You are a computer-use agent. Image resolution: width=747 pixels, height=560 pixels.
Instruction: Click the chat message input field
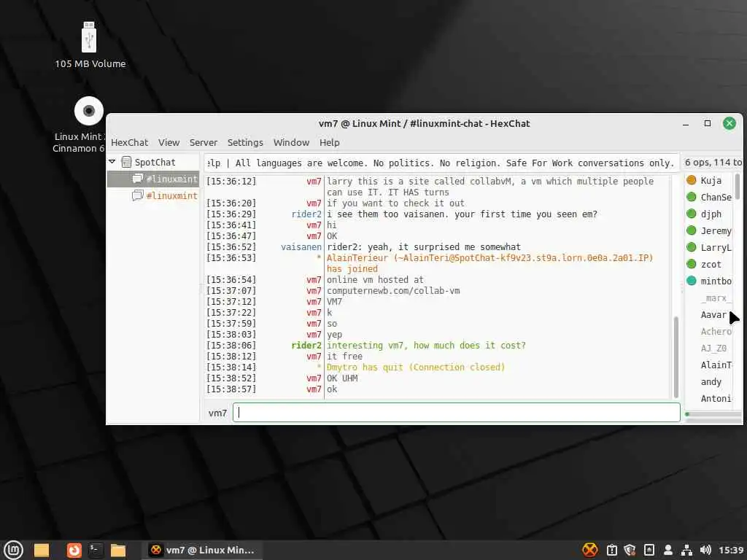457,413
